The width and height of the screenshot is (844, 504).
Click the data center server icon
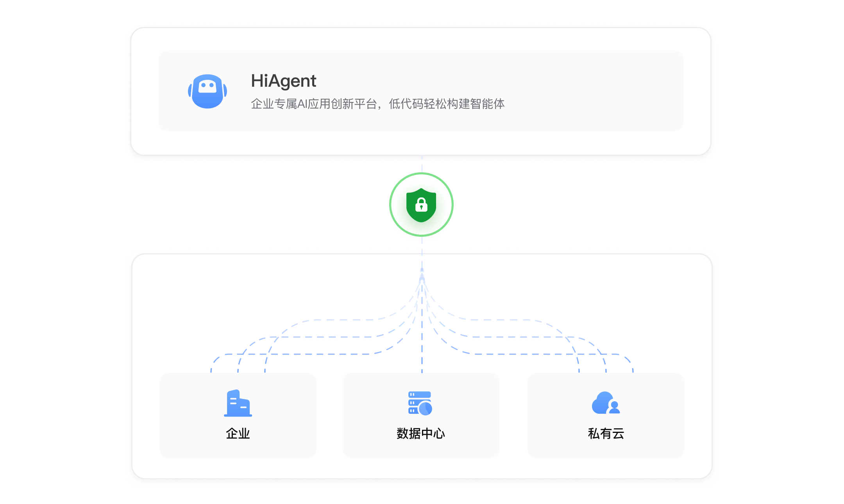420,403
